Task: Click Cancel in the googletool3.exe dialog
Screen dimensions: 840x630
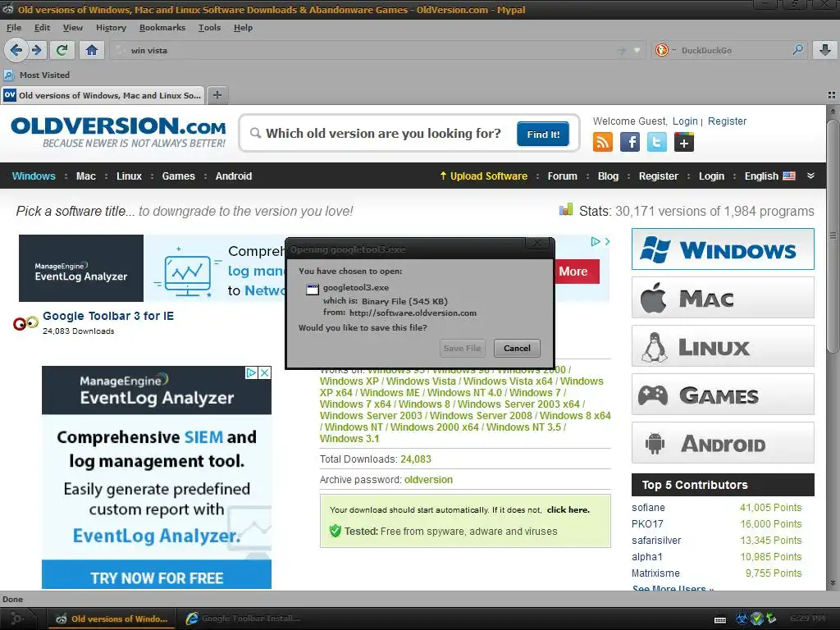Action: point(517,348)
